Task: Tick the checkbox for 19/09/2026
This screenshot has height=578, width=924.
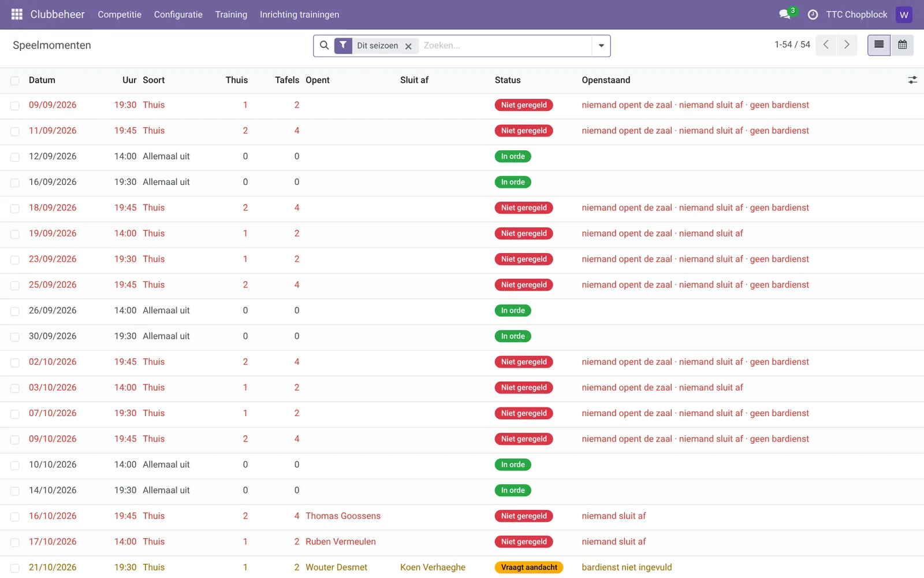Action: pos(15,234)
